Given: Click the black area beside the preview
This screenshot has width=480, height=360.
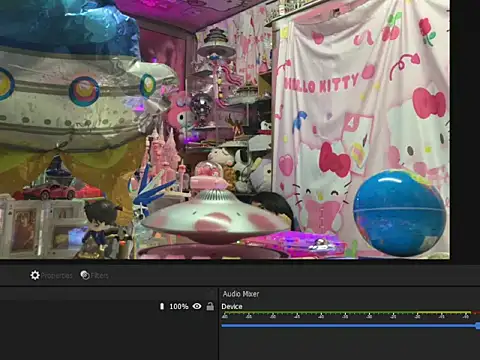Looking at the screenshot, I should pos(465,130).
